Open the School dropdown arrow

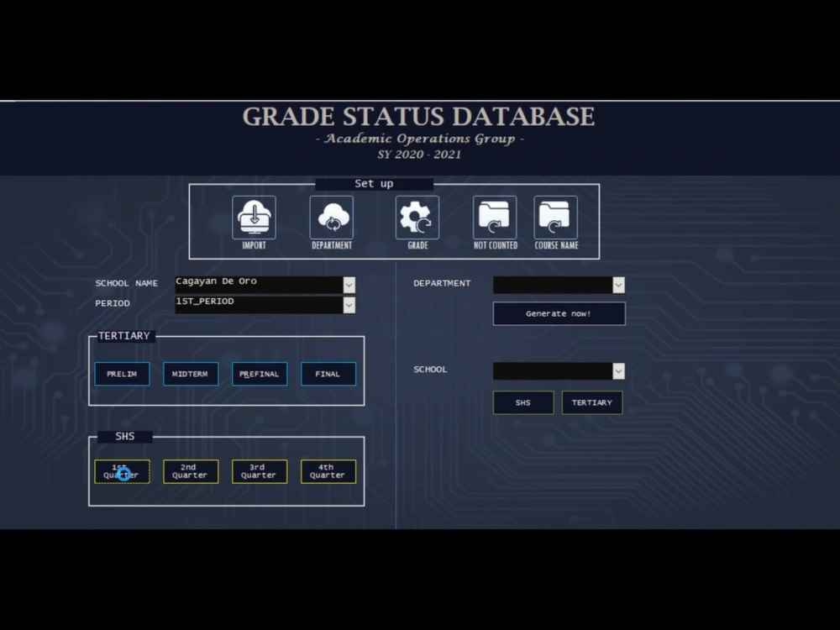[x=618, y=370]
